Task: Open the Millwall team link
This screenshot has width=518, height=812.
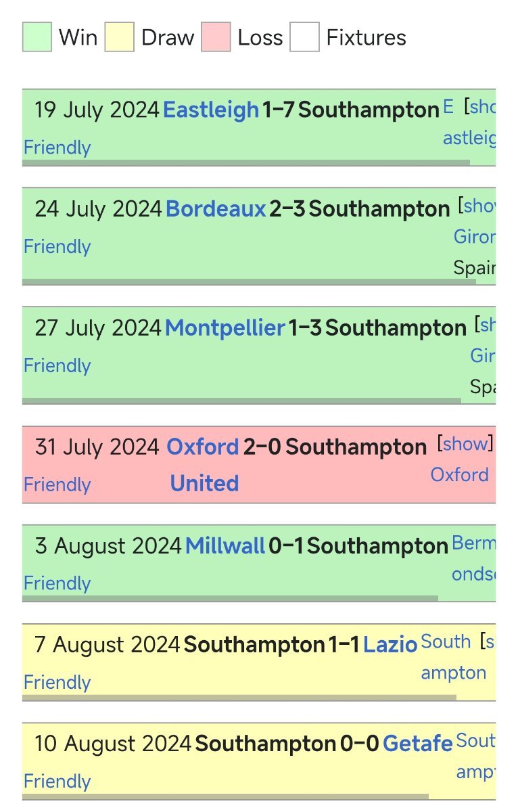Action: pos(225,546)
